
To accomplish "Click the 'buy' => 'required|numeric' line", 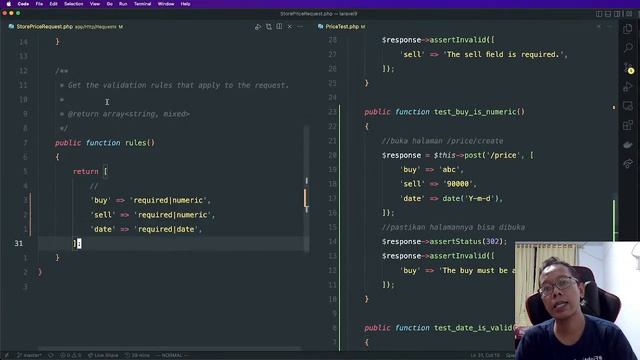I will pos(150,200).
